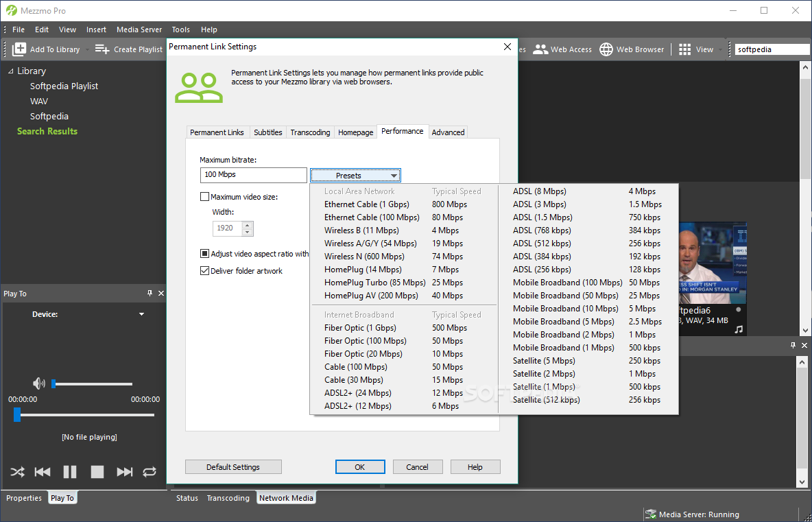Select Satellite (5 Mbps) preset

[x=588, y=361]
